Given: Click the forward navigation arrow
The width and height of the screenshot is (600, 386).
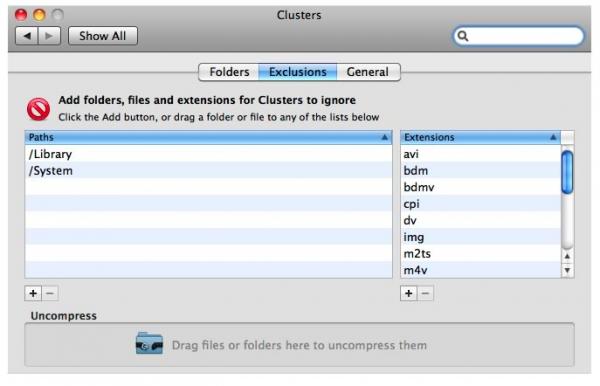Looking at the screenshot, I should [x=49, y=36].
